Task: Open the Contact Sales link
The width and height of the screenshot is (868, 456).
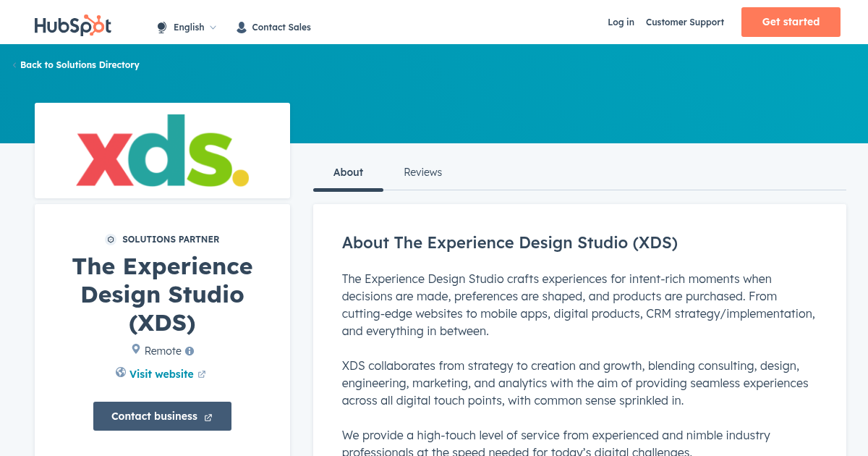Action: tap(281, 28)
